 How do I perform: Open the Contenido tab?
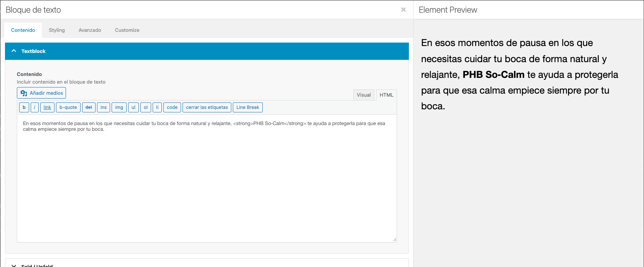23,30
